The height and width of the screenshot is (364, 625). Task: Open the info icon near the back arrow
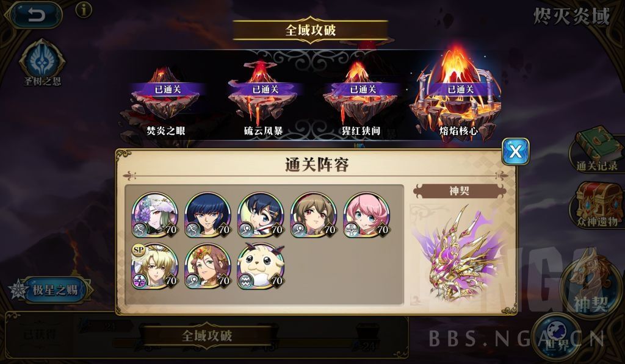84,10
